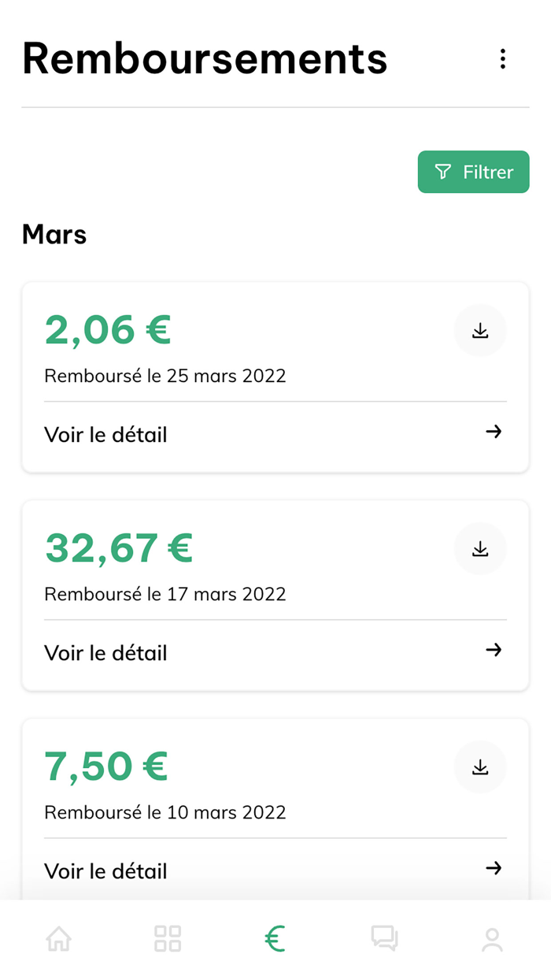Click the Filtrer button
551x980 pixels.
[473, 172]
